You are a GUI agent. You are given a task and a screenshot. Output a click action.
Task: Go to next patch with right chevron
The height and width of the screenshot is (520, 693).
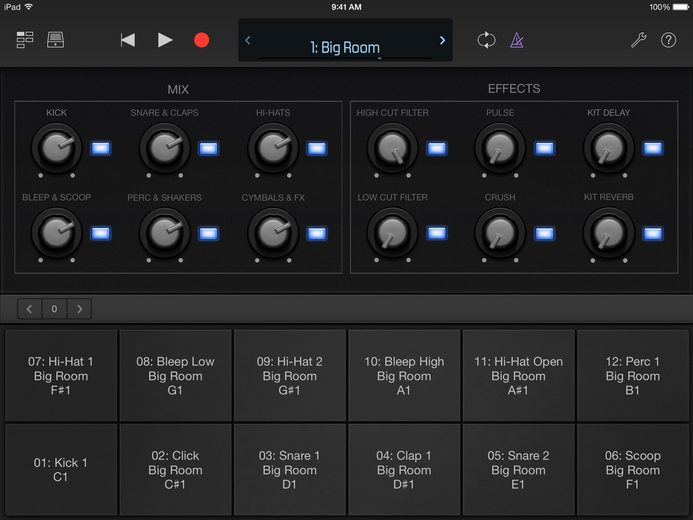click(x=442, y=40)
